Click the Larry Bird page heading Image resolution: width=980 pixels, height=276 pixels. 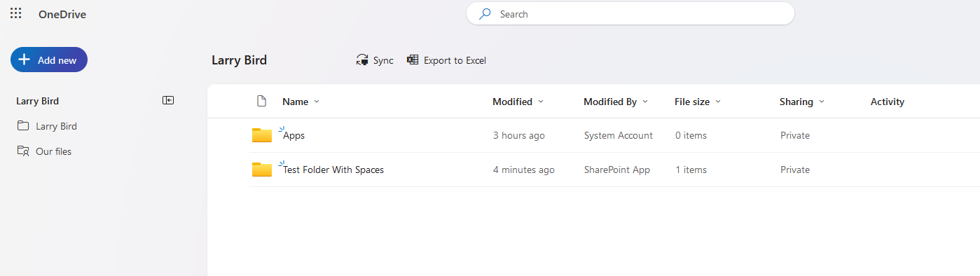pyautogui.click(x=240, y=60)
